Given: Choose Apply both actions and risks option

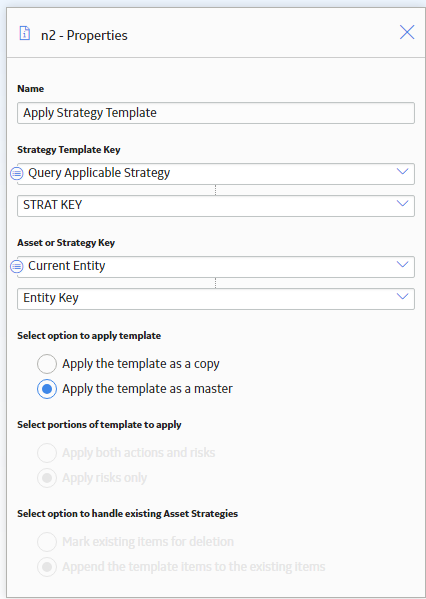Looking at the screenshot, I should pyautogui.click(x=47, y=453).
